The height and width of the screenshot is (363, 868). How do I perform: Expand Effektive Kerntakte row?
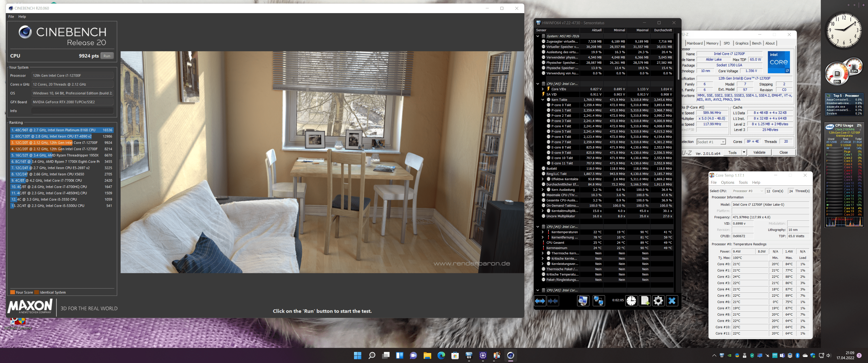click(543, 179)
